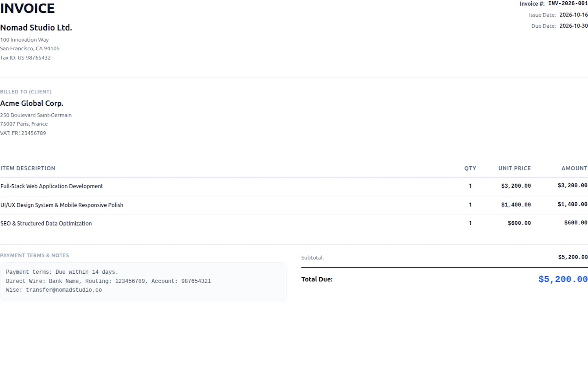
Task: Click the PAYMENT TERMS & NOTES label
Action: (x=35, y=255)
